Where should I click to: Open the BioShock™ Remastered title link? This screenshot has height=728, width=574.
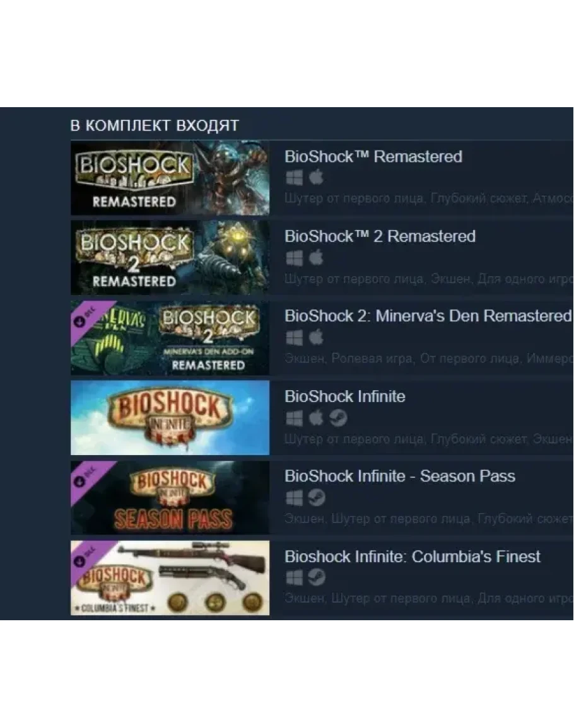373,156
